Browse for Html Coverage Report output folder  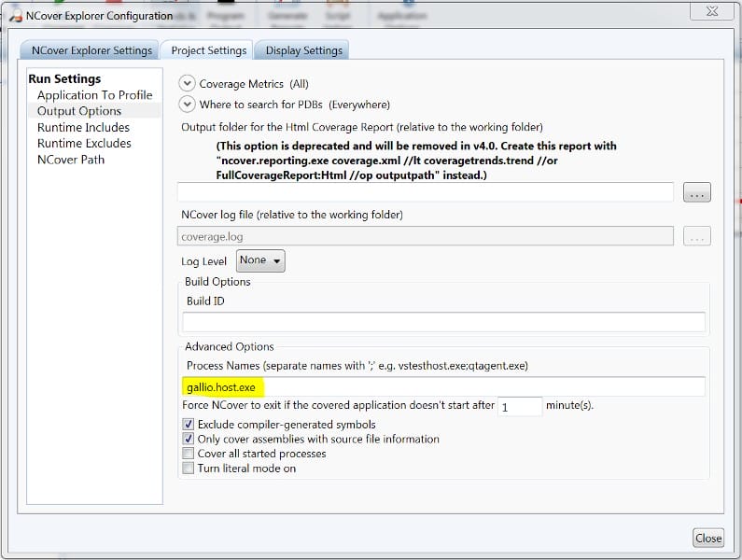tap(697, 192)
